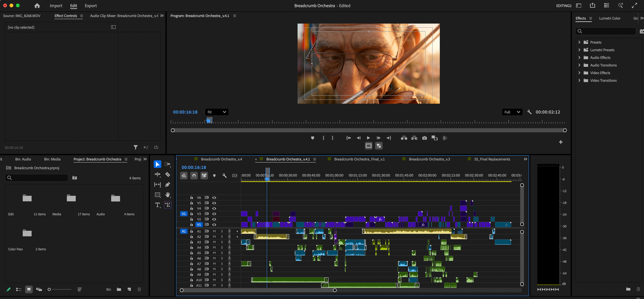The image size is (644, 299).
Task: Open the Fit zoom level dropdown
Action: 217,112
